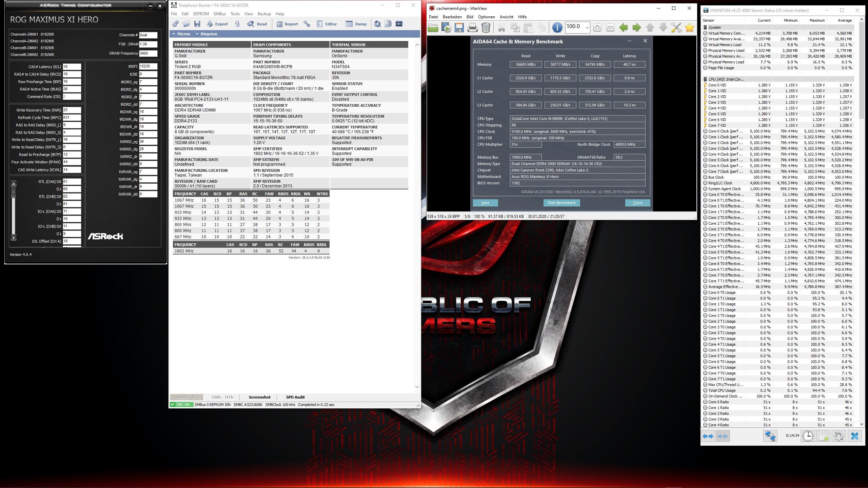Click copy-documents icon in Thaiphoon toolbar

pos(388,24)
